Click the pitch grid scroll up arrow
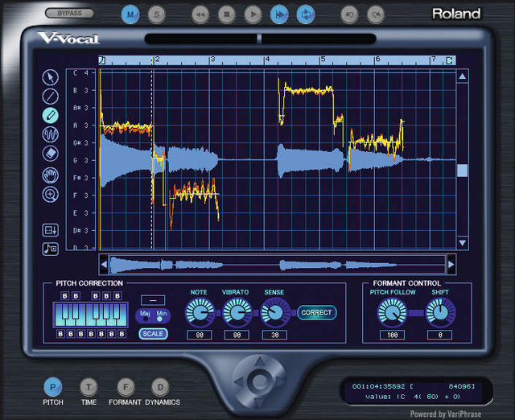 coord(463,76)
